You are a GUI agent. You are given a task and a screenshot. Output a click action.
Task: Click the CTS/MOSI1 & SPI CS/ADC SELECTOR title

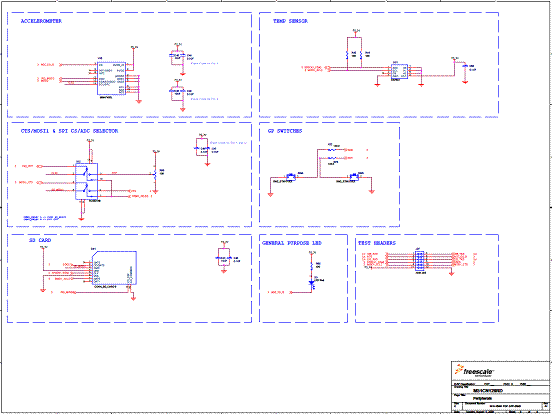pos(69,131)
